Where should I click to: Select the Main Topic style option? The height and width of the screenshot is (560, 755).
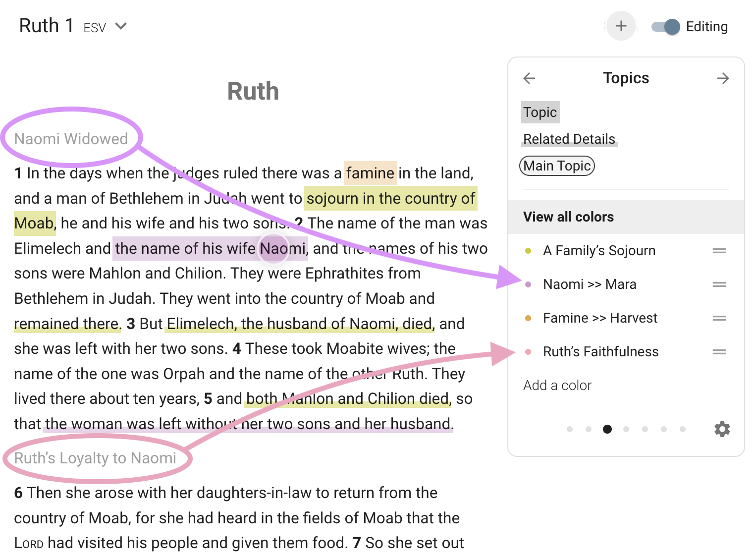557,166
